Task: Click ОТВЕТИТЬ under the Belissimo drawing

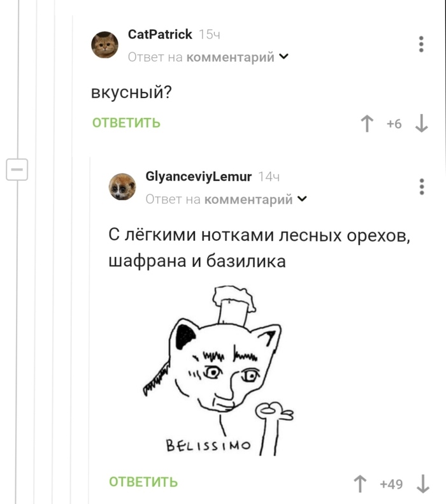Action: click(143, 482)
